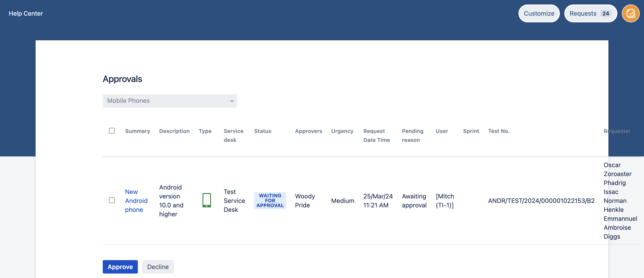Click the Approve button
Image resolution: width=644 pixels, height=278 pixels.
coord(120,267)
